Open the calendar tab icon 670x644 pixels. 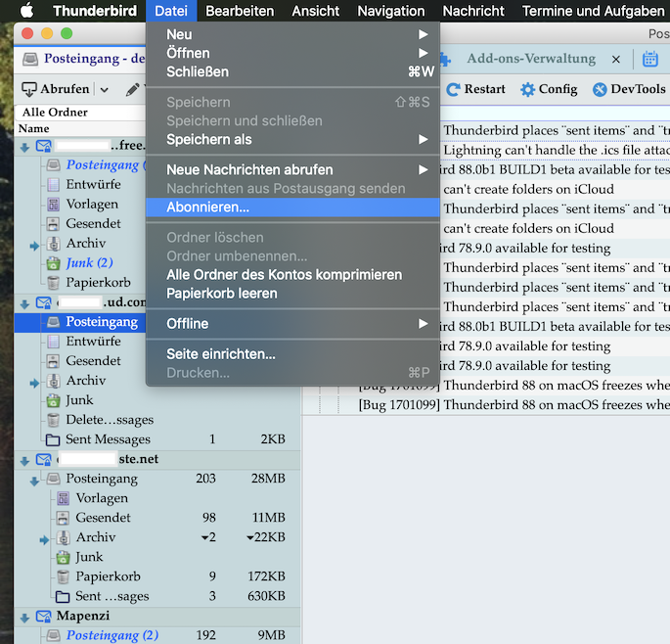point(649,59)
